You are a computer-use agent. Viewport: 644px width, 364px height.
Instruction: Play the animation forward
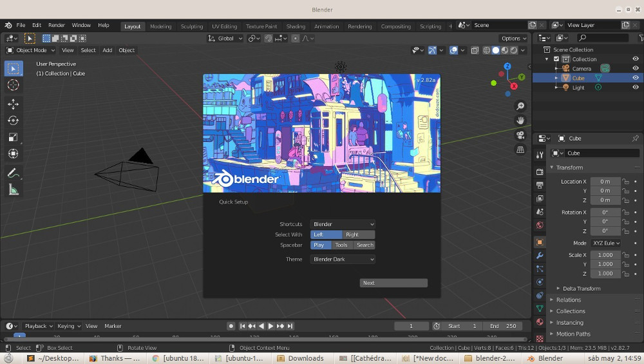click(270, 326)
